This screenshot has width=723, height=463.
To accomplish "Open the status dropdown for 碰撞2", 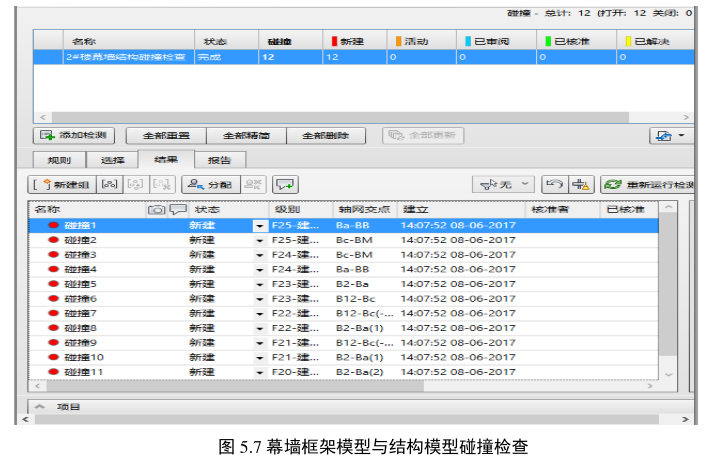I will click(260, 240).
